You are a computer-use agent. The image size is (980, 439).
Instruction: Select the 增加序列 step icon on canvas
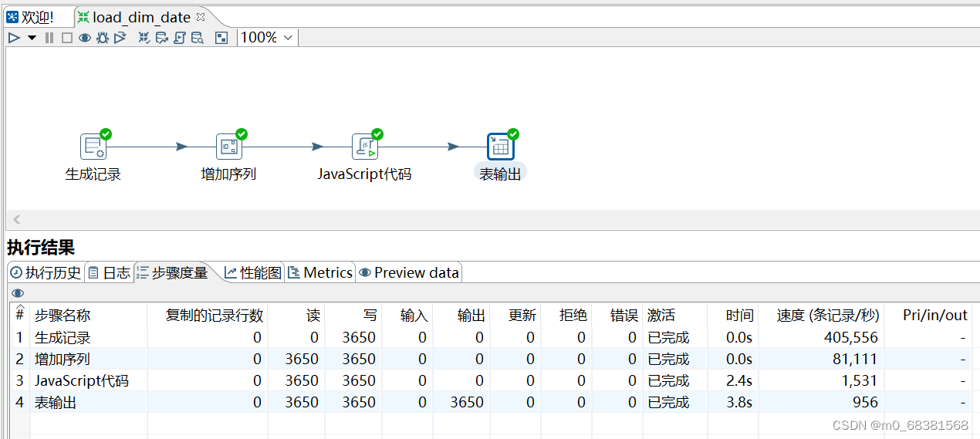(228, 147)
